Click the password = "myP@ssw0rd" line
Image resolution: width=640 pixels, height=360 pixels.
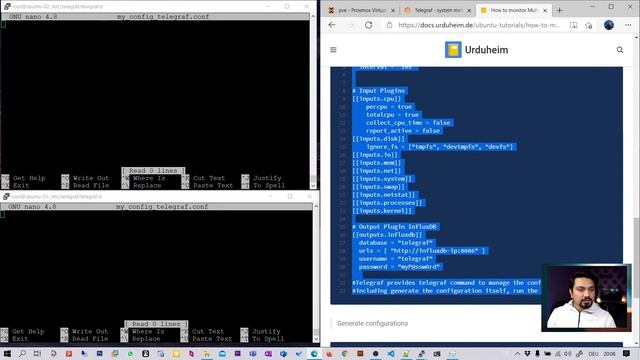(400, 267)
